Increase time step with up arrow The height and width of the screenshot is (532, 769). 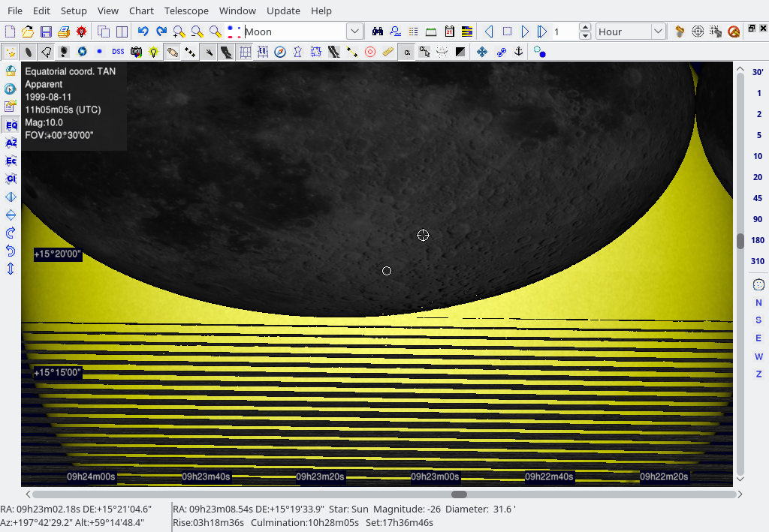pyautogui.click(x=584, y=28)
